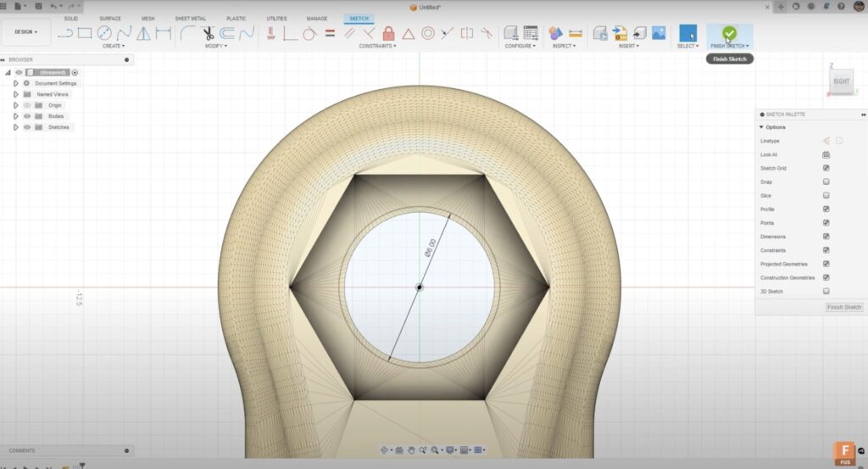
Task: Switch to the Surface tab
Action: coord(110,19)
